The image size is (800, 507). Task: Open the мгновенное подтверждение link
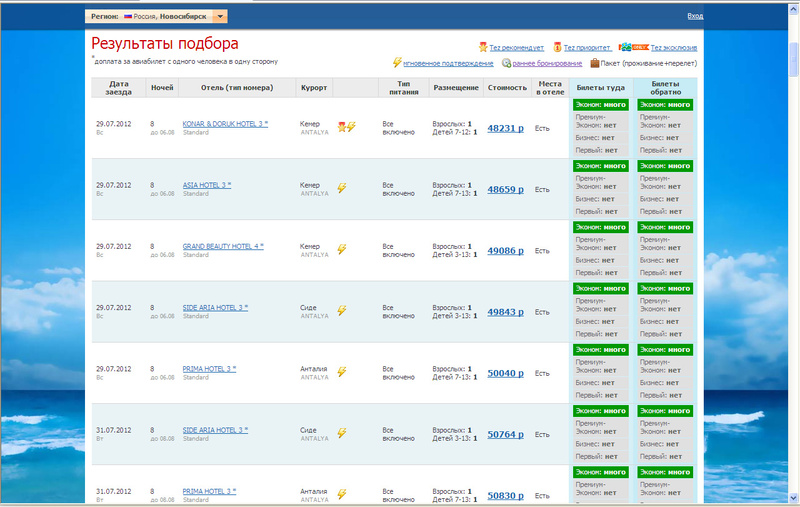448,63
